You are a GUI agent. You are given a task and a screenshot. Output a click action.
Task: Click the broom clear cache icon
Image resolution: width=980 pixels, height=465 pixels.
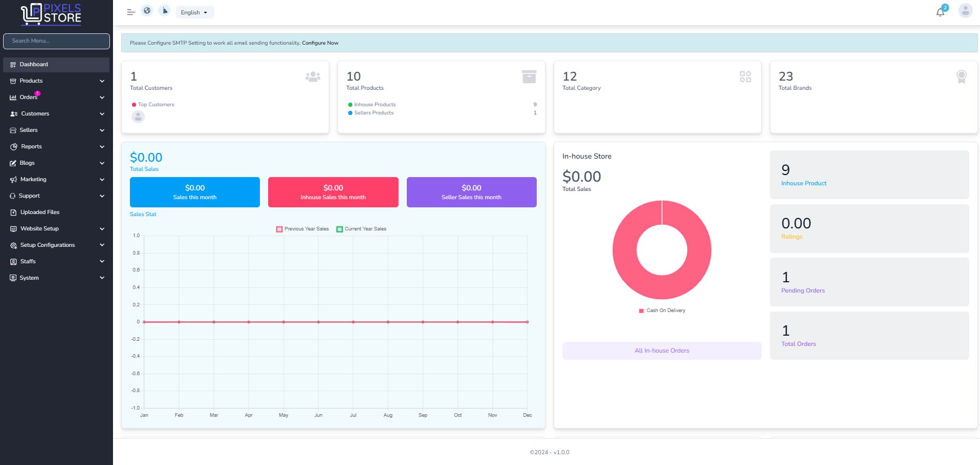pyautogui.click(x=164, y=11)
